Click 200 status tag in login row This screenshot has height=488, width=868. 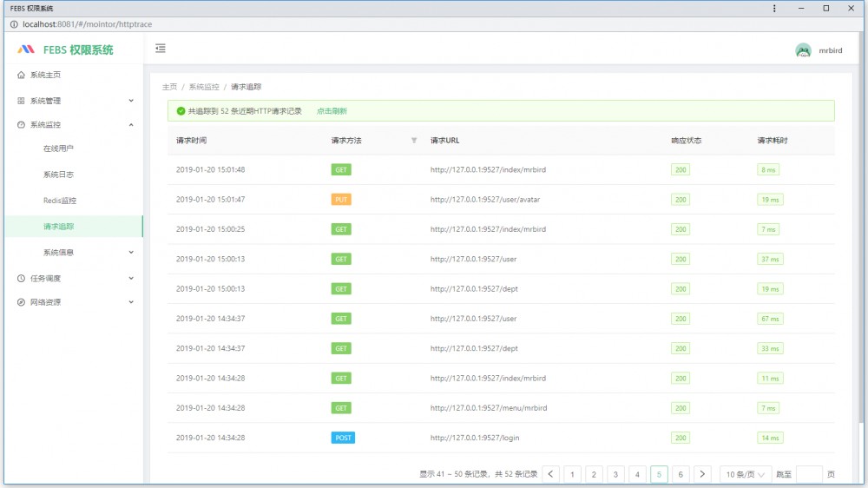click(681, 438)
